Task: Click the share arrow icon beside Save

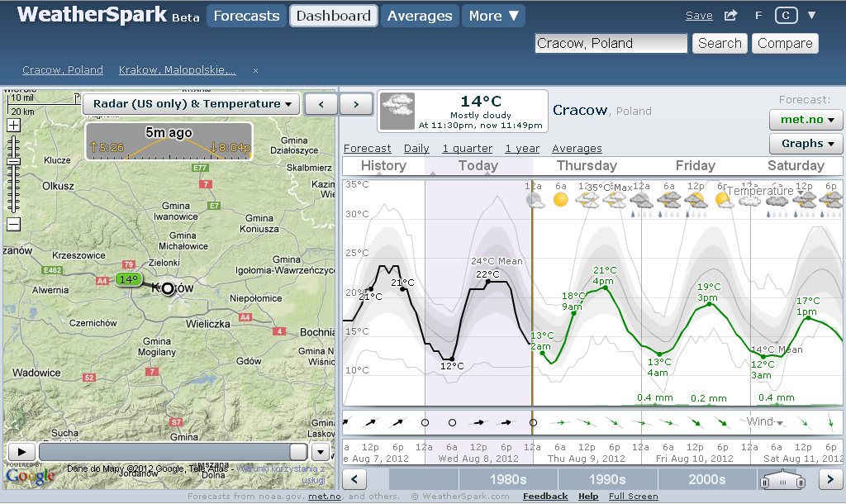Action: click(x=730, y=15)
